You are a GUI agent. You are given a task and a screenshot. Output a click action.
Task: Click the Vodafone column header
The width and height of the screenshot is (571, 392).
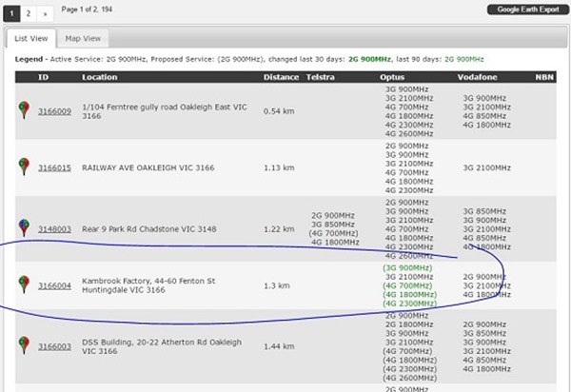click(477, 77)
